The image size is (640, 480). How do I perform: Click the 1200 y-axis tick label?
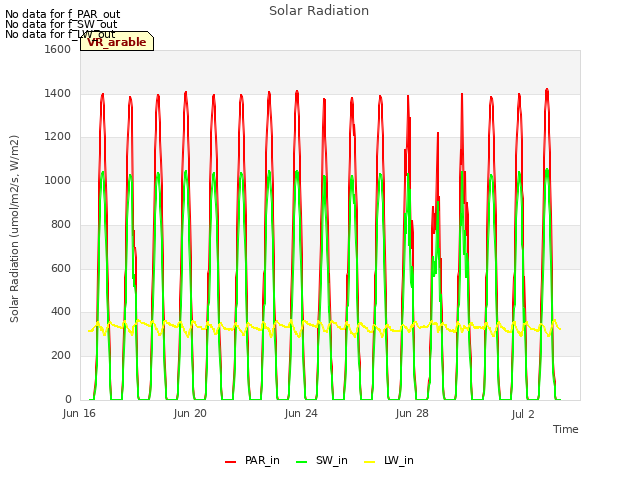click(58, 137)
